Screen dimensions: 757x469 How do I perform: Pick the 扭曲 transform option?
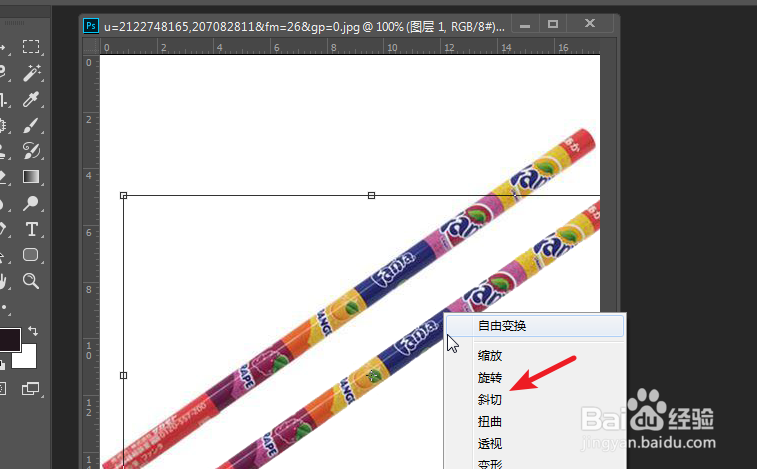(x=490, y=422)
